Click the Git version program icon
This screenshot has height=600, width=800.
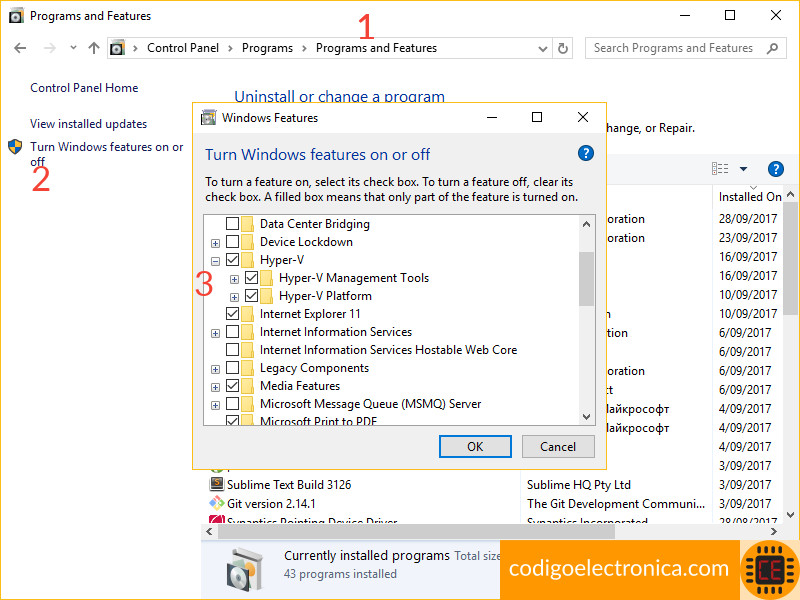point(217,503)
